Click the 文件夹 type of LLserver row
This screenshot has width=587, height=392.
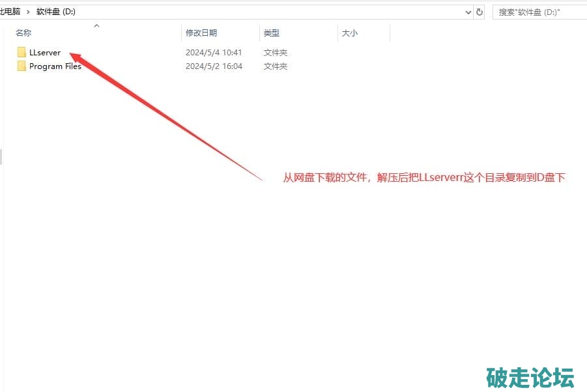pyautogui.click(x=276, y=53)
